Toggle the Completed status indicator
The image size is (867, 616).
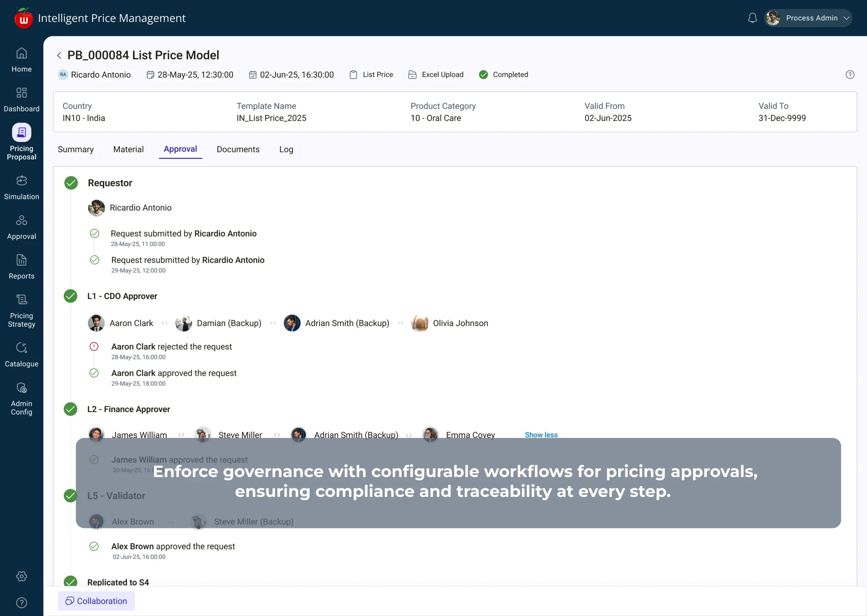click(483, 74)
